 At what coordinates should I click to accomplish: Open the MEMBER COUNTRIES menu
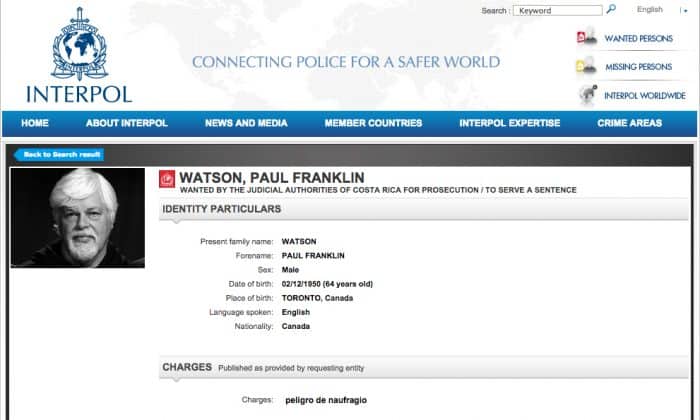pyautogui.click(x=373, y=123)
